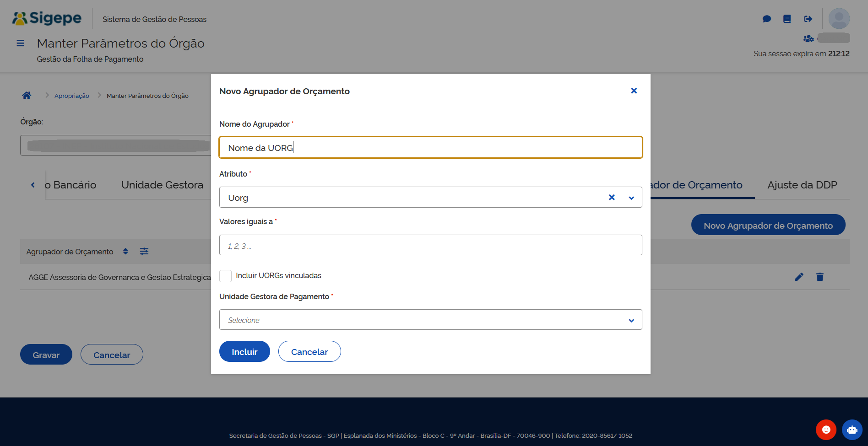Click the page Cancelar button beside Gravar
Screen dimensions: 868x446
pos(112,355)
